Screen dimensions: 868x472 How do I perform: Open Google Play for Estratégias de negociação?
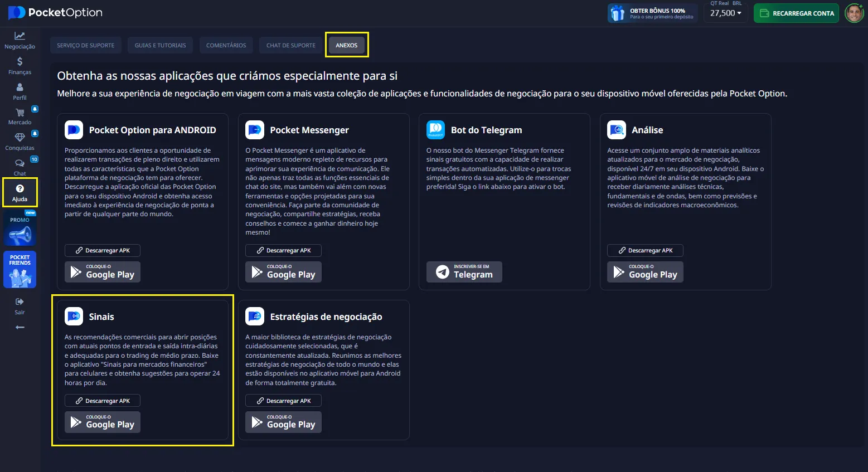pos(283,422)
